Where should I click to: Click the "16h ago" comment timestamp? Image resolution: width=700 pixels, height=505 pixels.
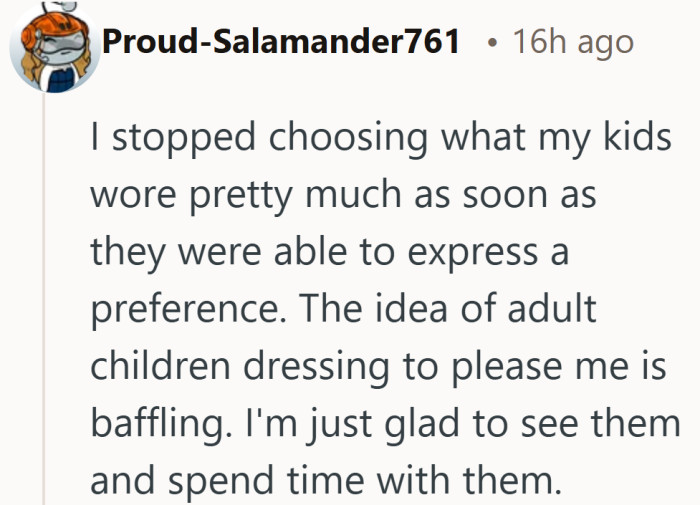point(572,42)
